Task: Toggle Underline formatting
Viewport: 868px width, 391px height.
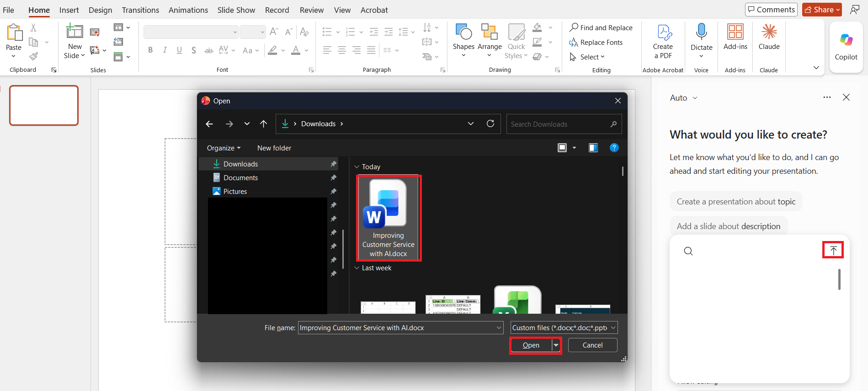Action: pyautogui.click(x=179, y=50)
